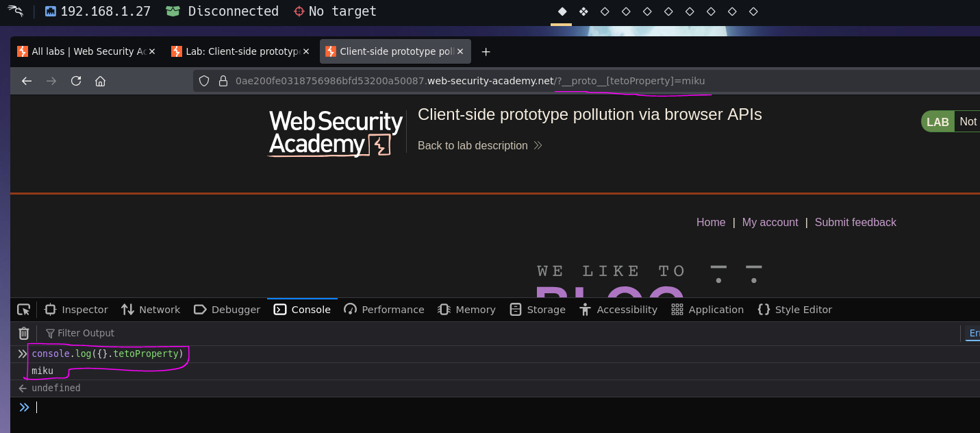Switch to the Storage panel
This screenshot has height=433, width=980.
tap(538, 310)
